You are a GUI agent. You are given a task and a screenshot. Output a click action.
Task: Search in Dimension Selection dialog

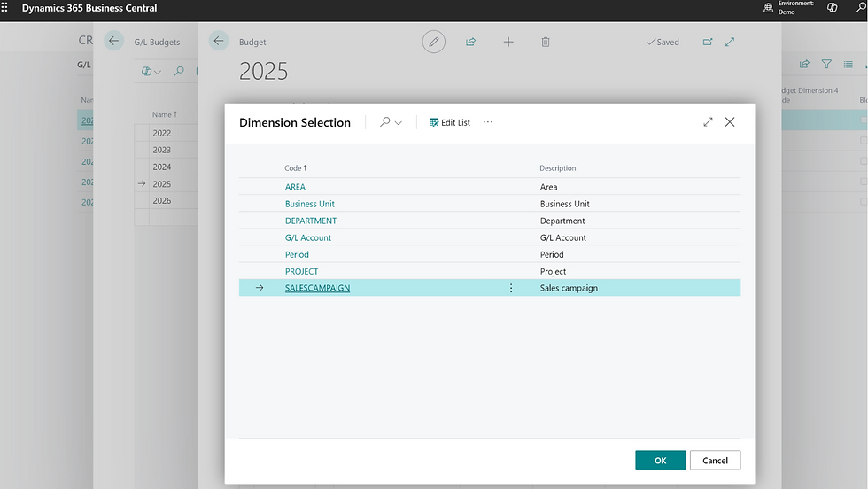tap(384, 122)
